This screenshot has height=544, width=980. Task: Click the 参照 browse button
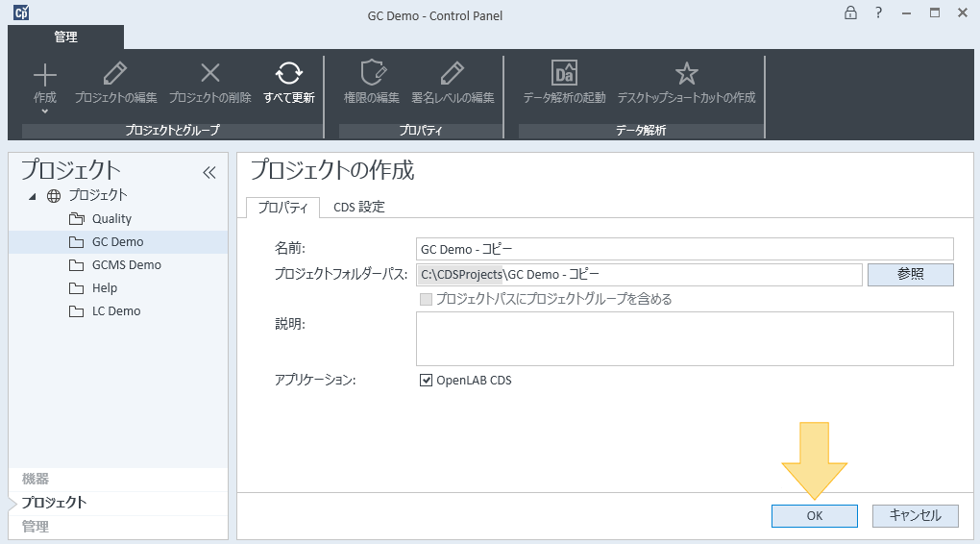click(x=911, y=275)
